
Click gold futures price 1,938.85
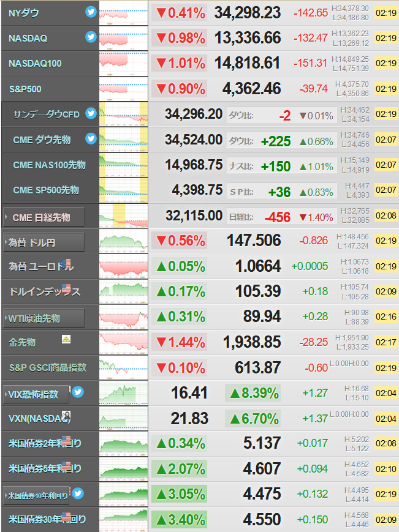point(252,342)
